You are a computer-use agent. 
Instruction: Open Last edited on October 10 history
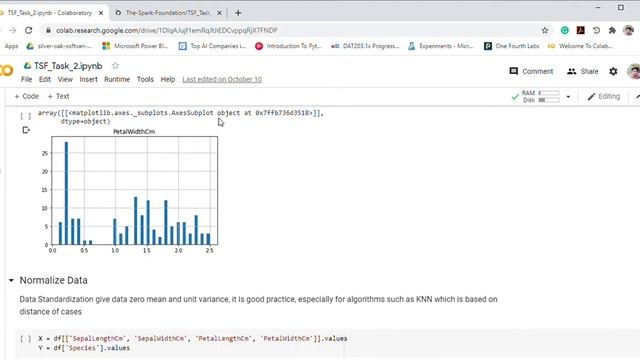point(222,79)
